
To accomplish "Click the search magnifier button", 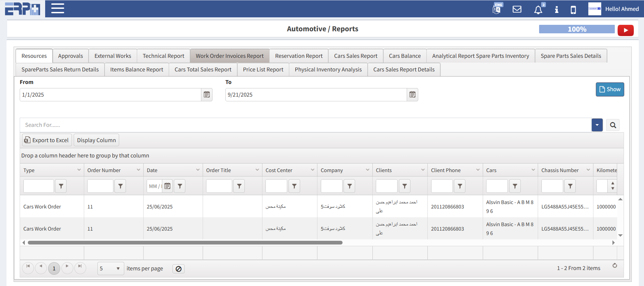I will [613, 125].
